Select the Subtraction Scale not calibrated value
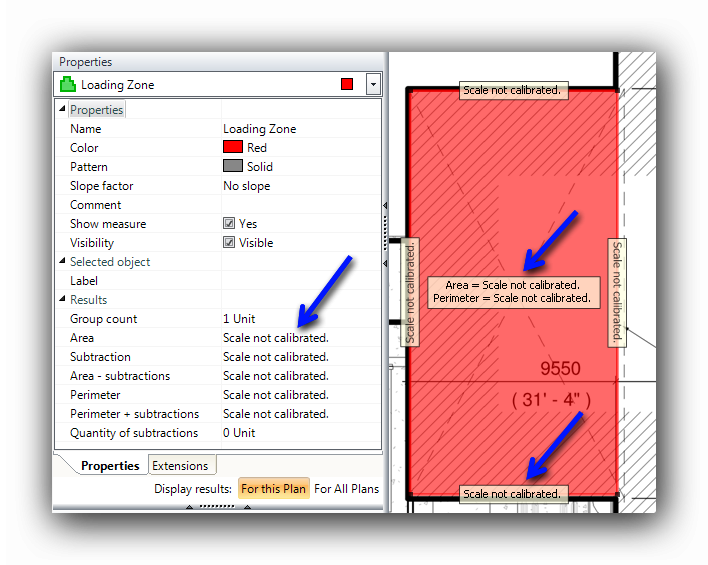This screenshot has width=708, height=565. click(301, 356)
